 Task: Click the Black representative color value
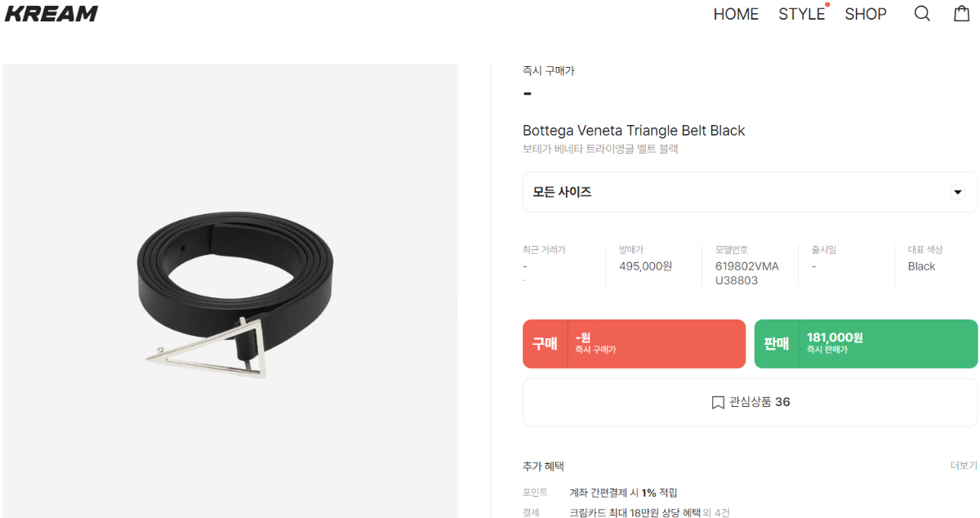(921, 266)
